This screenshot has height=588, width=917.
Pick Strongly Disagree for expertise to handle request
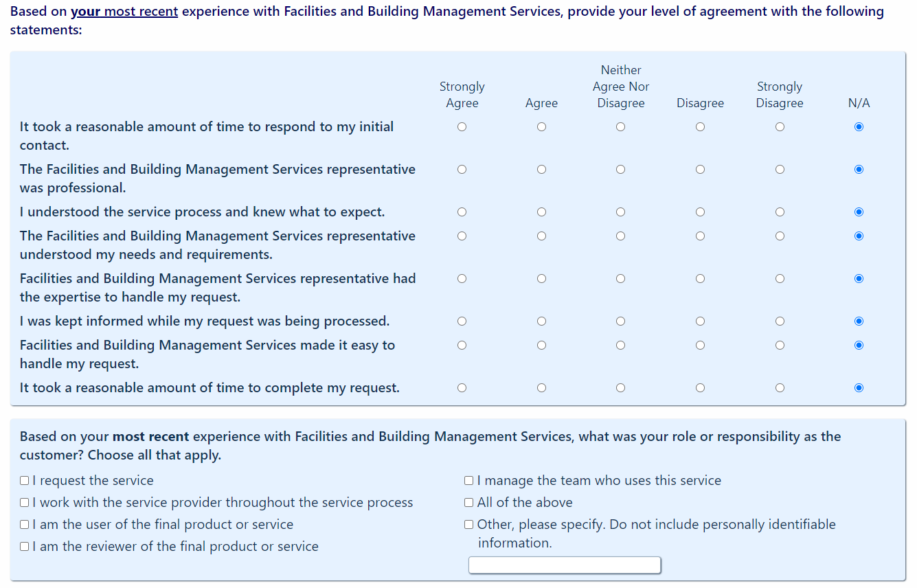780,279
